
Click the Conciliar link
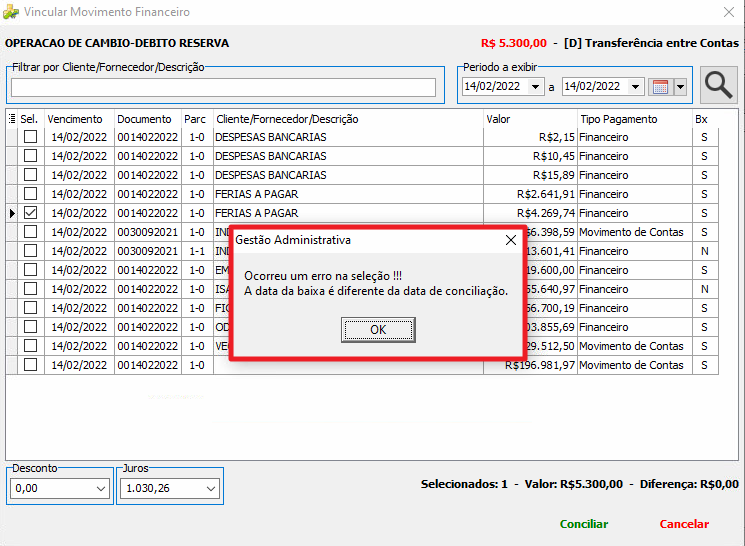(583, 524)
